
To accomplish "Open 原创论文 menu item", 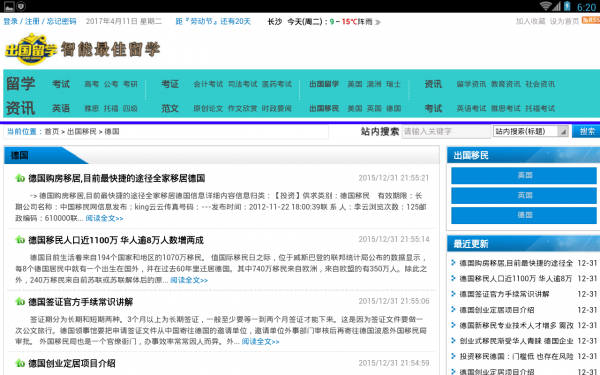I will click(208, 109).
